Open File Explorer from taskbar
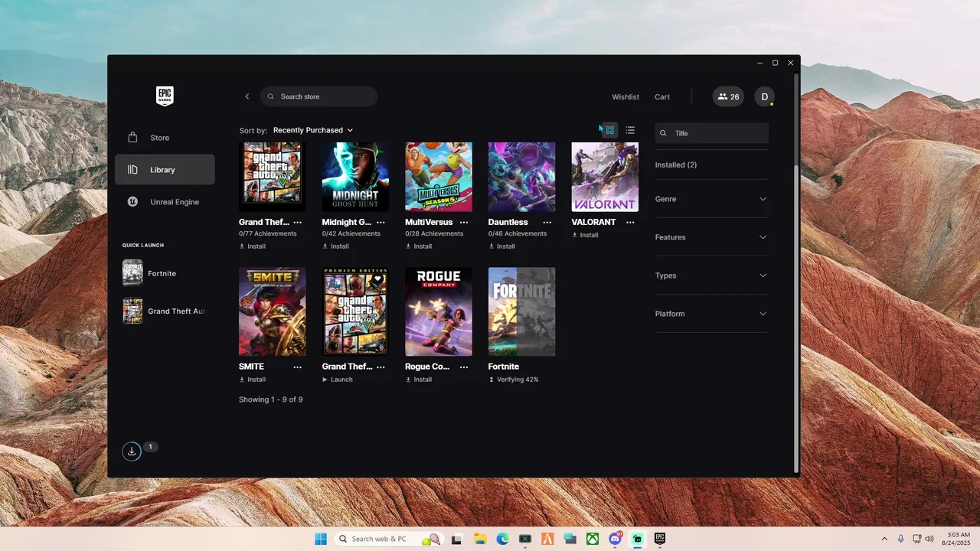This screenshot has height=551, width=980. [480, 539]
